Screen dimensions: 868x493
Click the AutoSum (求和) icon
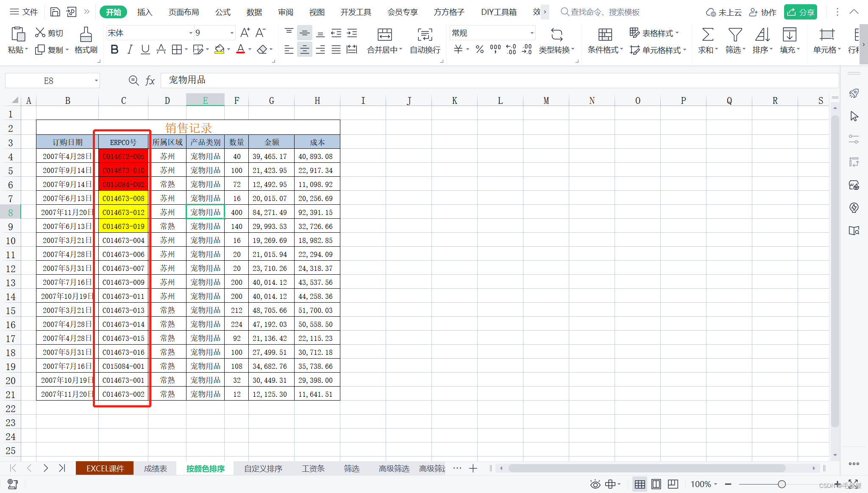pyautogui.click(x=707, y=35)
